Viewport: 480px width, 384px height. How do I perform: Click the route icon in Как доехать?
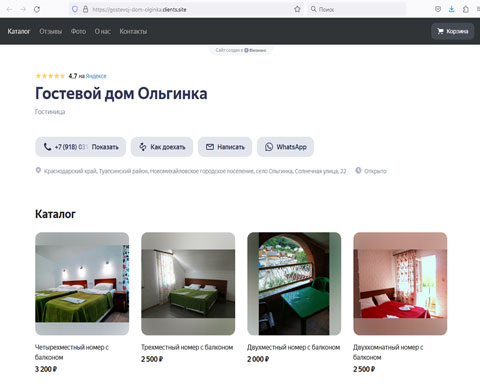point(143,147)
